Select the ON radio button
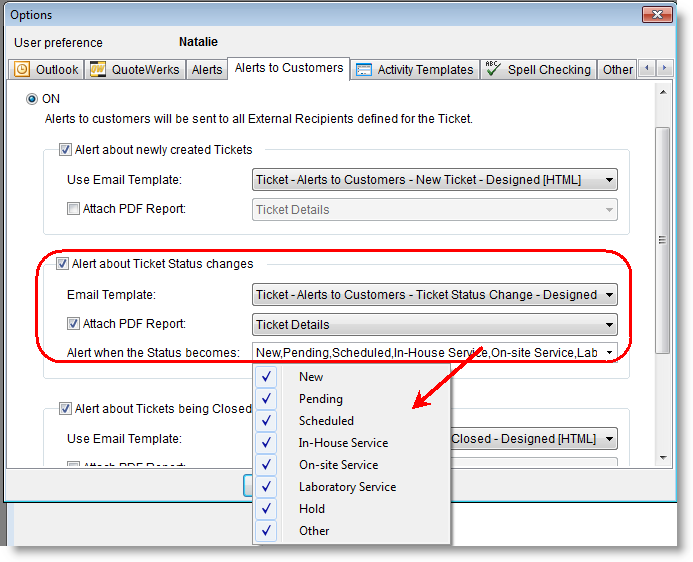This screenshot has width=693, height=562. click(x=33, y=99)
